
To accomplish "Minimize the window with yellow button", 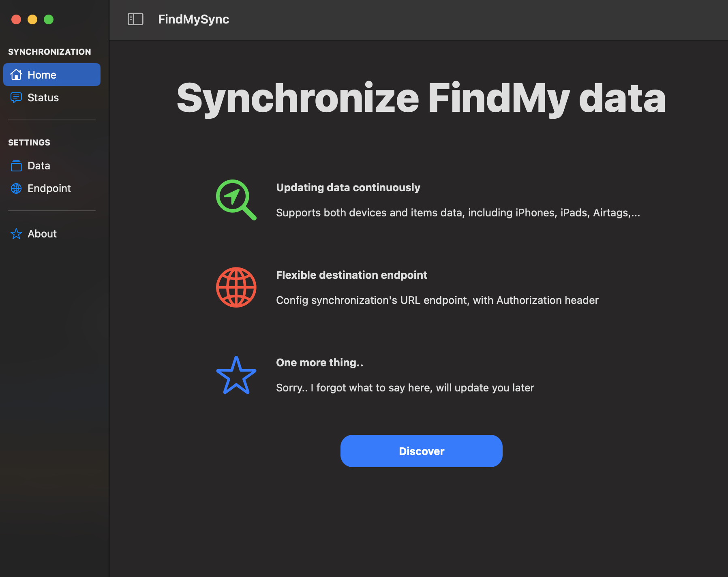I will pyautogui.click(x=32, y=19).
